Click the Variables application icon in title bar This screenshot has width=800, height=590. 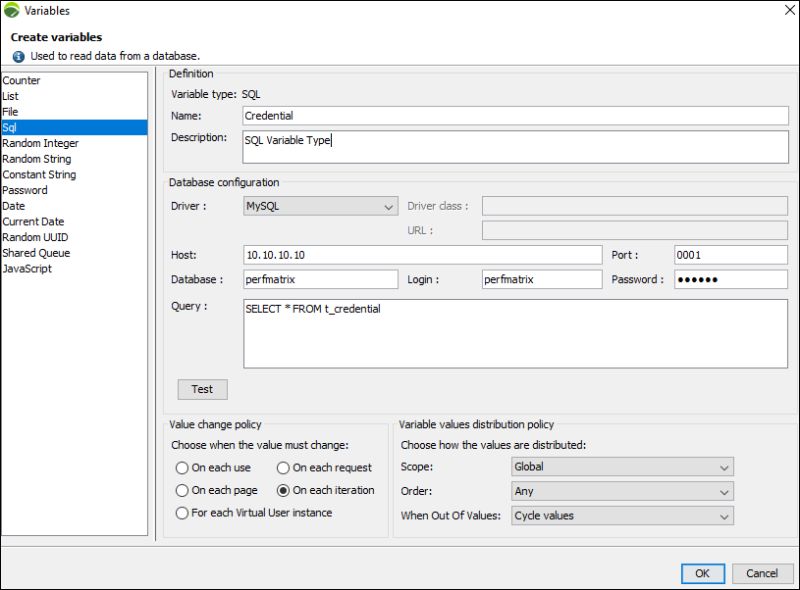[x=13, y=10]
